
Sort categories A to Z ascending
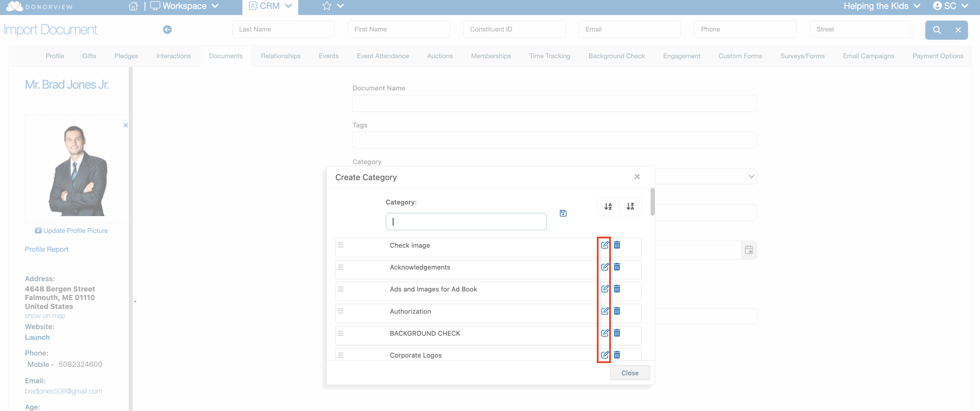608,206
